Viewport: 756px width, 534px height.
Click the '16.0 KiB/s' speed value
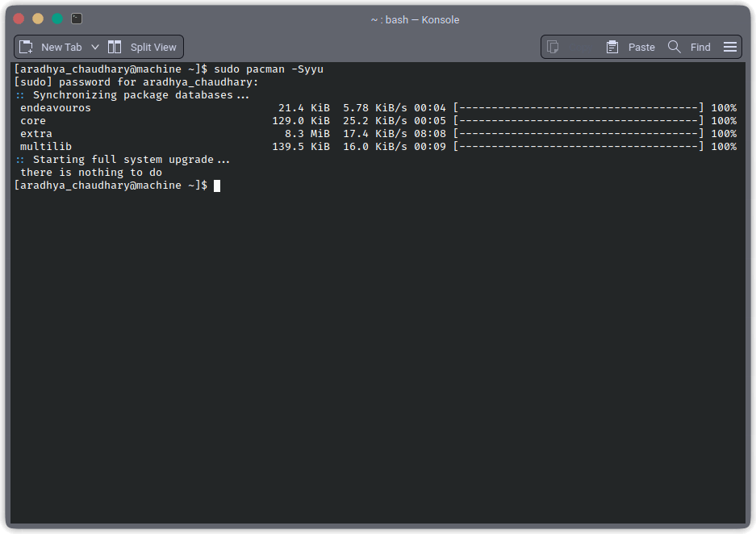pyautogui.click(x=375, y=147)
